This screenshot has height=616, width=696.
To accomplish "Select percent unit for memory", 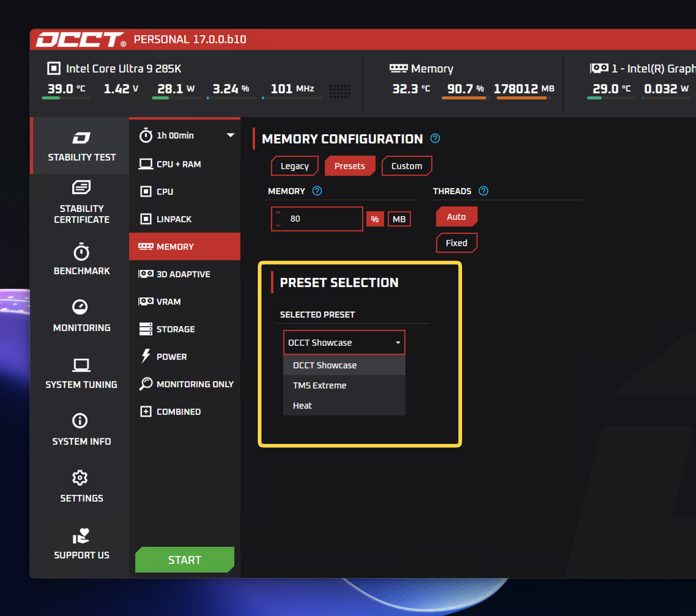I will click(375, 219).
